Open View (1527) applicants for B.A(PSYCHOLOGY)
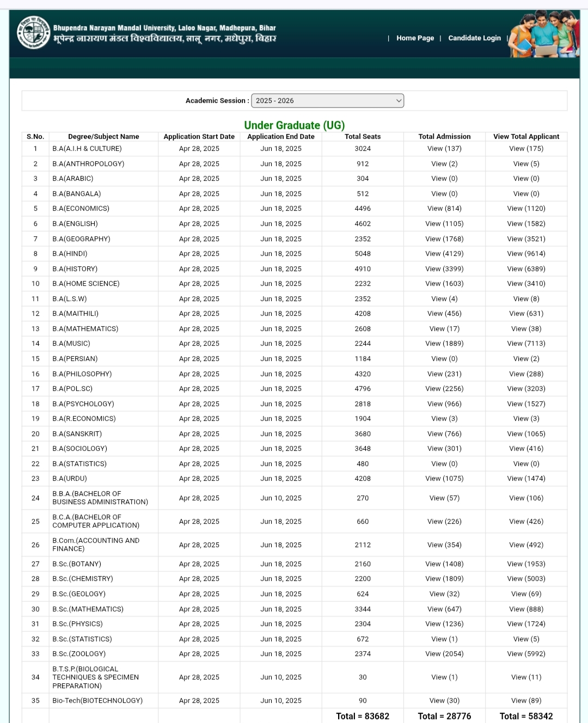This screenshot has height=723, width=588. pos(526,404)
